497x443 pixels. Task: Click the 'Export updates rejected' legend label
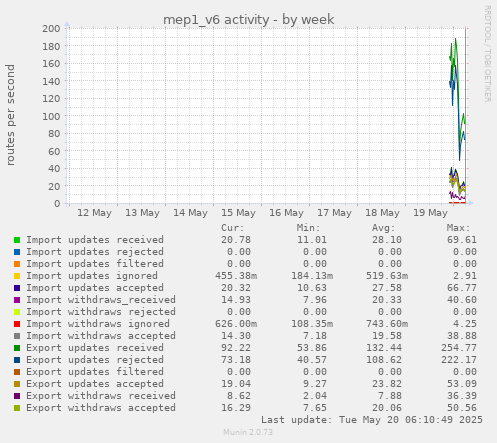pos(95,360)
